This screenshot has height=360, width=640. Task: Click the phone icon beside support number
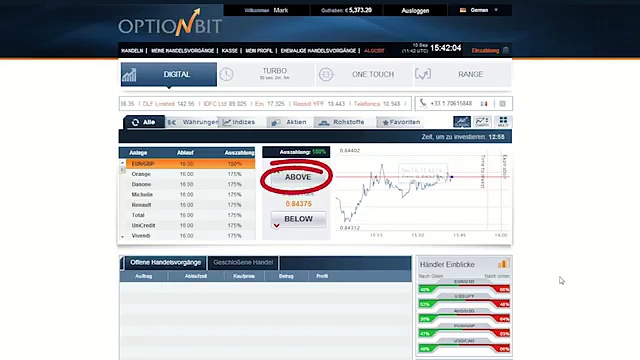[x=423, y=104]
